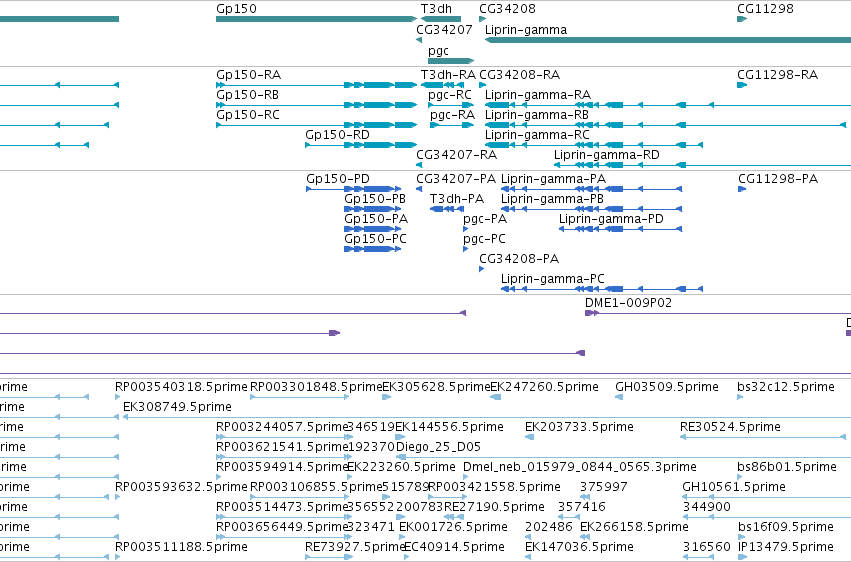Select protein Gp150-PC

(372, 250)
